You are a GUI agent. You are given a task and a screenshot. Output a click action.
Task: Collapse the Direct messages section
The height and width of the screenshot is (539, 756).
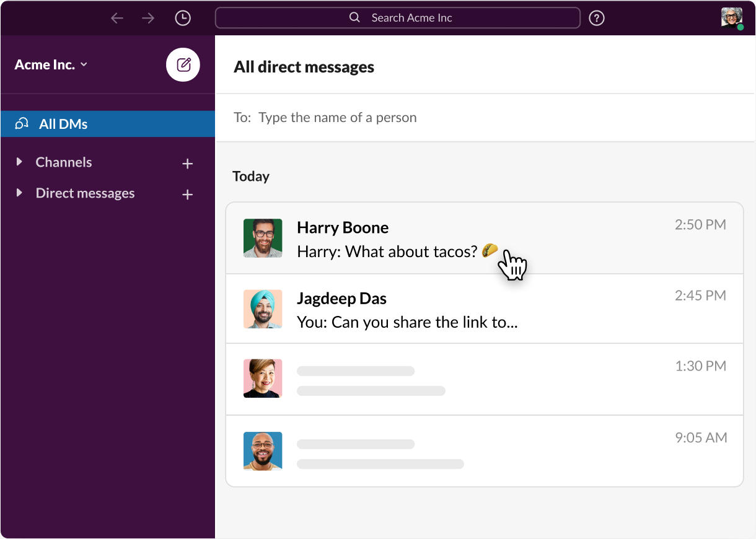(x=19, y=193)
